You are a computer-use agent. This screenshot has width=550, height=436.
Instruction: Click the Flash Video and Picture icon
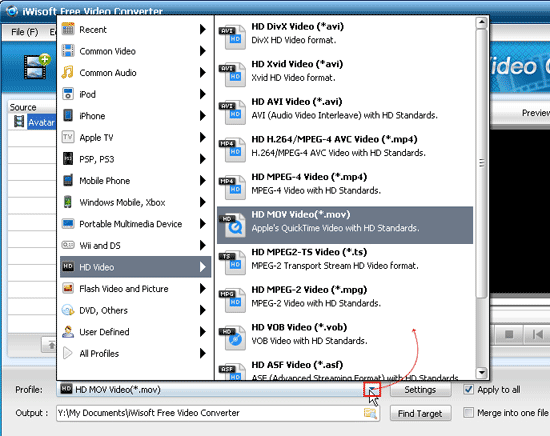(x=68, y=288)
